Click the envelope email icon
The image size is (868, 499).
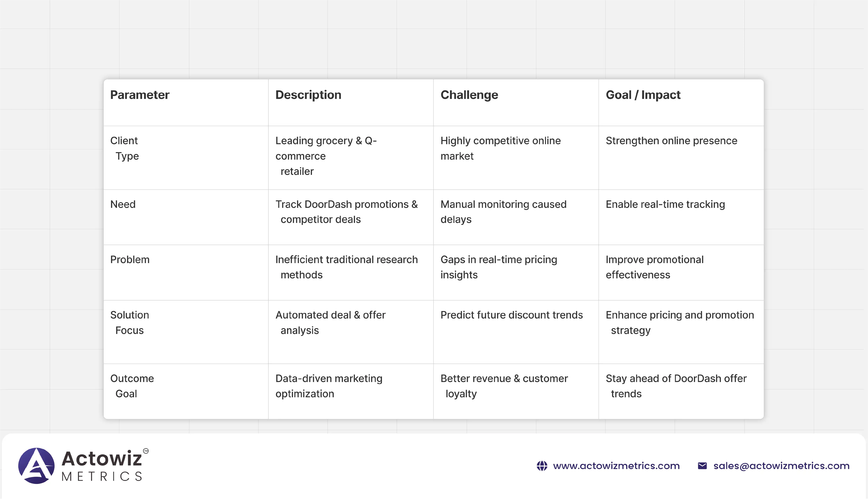coord(702,466)
